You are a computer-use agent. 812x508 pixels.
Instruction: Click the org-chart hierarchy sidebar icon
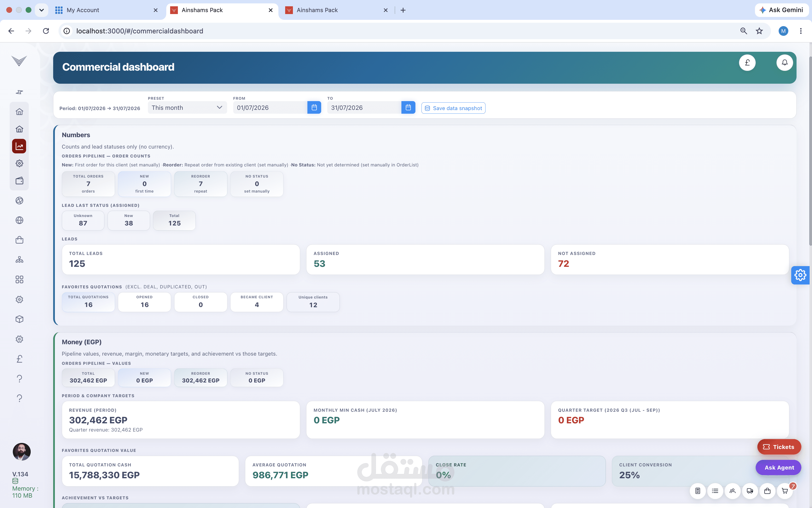(x=20, y=260)
